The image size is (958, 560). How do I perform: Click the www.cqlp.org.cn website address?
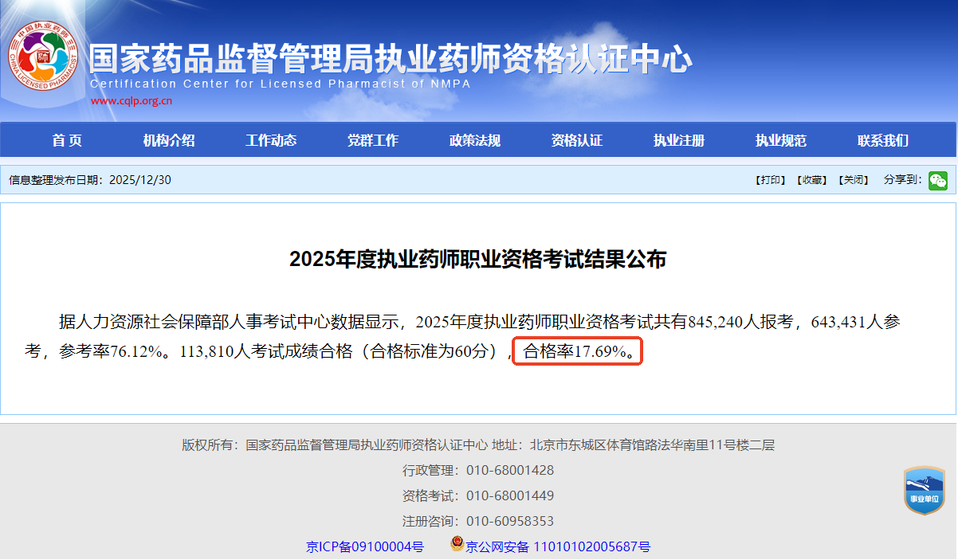click(x=132, y=101)
